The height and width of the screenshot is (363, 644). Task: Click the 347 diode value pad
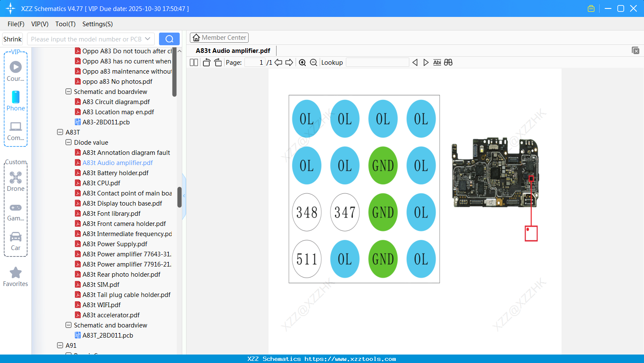[345, 212]
